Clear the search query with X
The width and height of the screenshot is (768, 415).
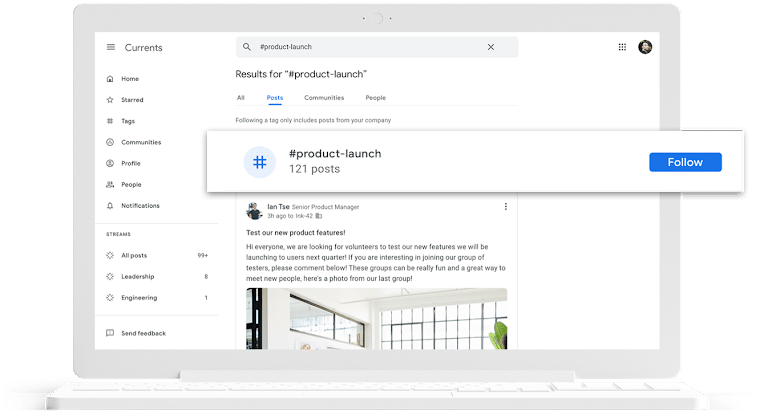[491, 47]
